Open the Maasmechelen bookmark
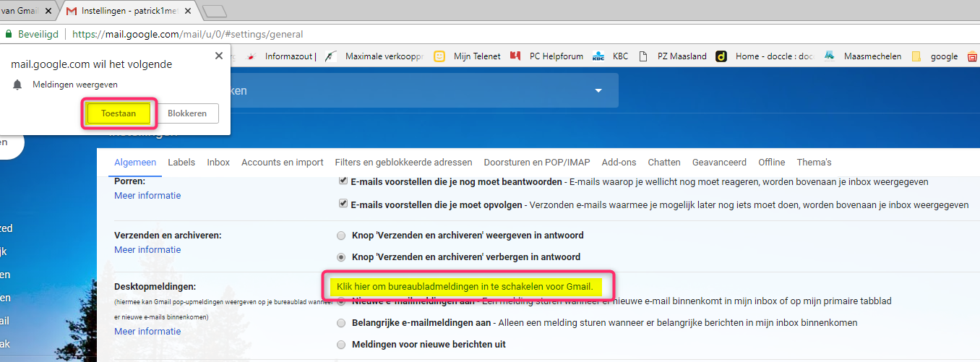Screen dimensions: 980x362 click(864, 56)
